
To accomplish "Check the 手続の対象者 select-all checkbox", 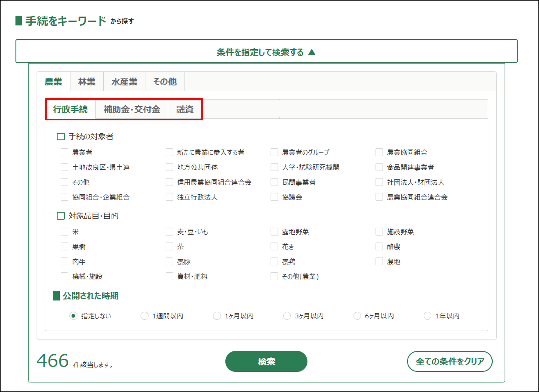I will (x=61, y=137).
